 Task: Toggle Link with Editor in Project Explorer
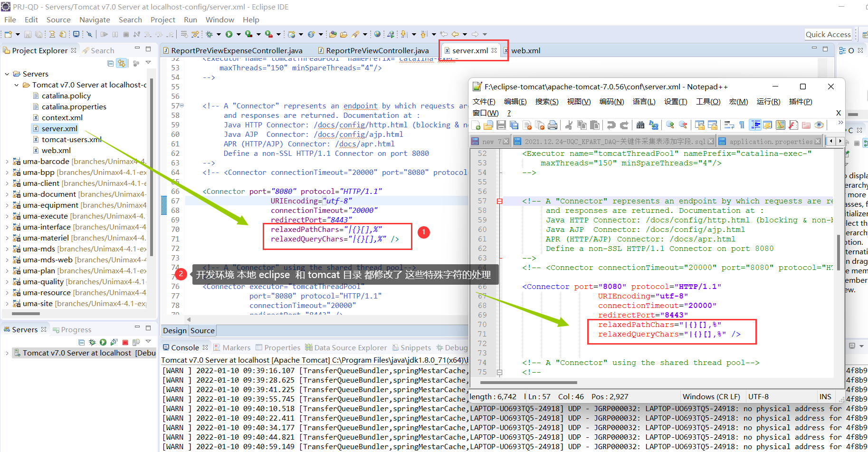click(x=122, y=63)
